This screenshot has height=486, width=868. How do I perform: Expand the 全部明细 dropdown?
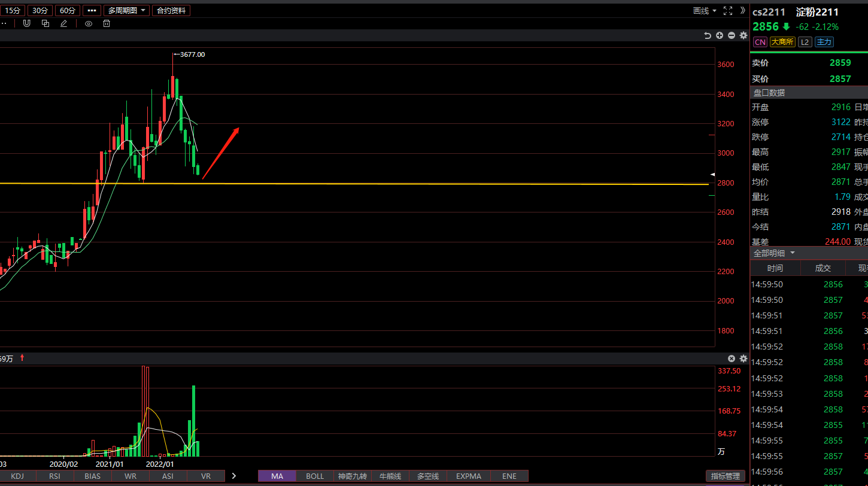click(774, 253)
